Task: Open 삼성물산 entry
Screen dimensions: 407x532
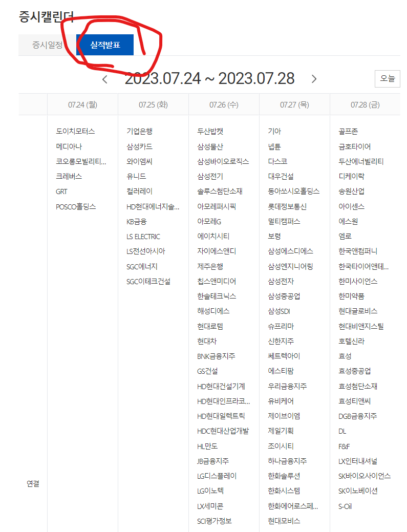Action: (x=210, y=146)
